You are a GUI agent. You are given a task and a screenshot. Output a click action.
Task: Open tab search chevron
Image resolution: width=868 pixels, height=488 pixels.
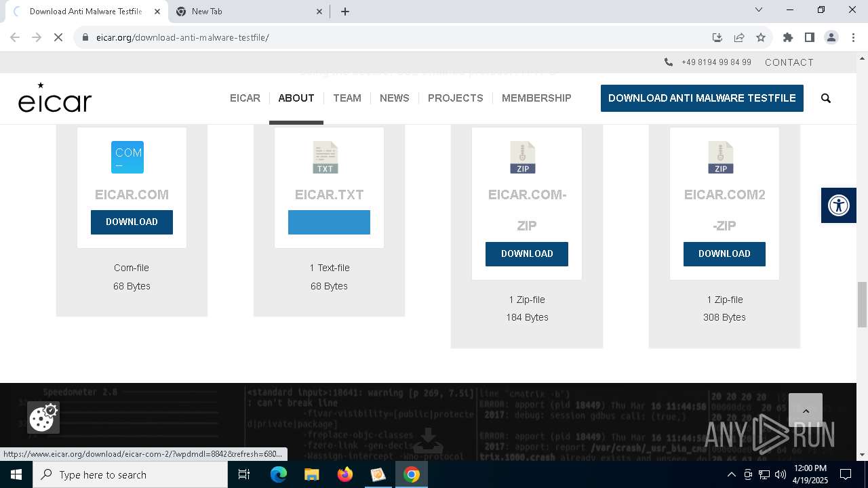pos(759,9)
